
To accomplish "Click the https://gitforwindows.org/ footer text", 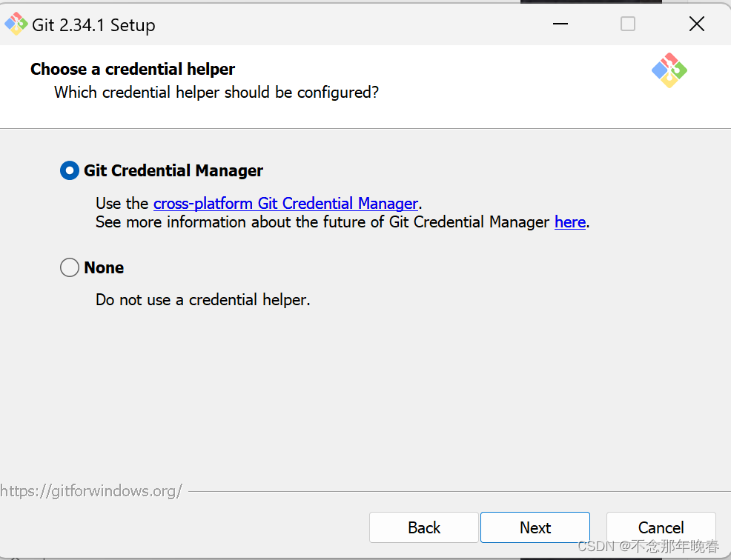I will pos(91,491).
